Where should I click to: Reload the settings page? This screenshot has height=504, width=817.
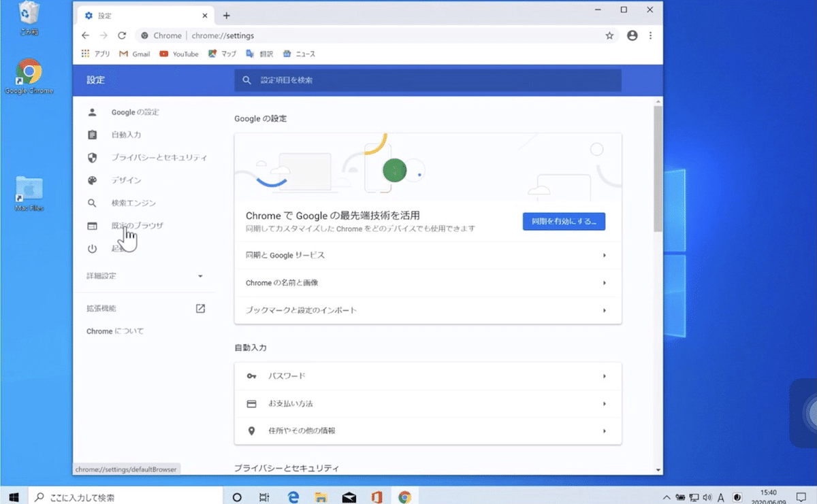[122, 35]
